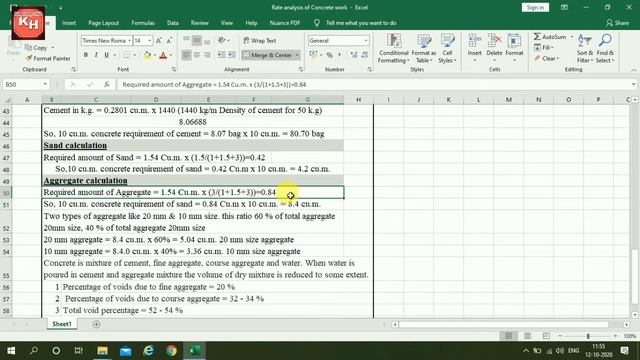Open the Number format dialog launcher
The image size is (640, 360).
click(x=370, y=70)
